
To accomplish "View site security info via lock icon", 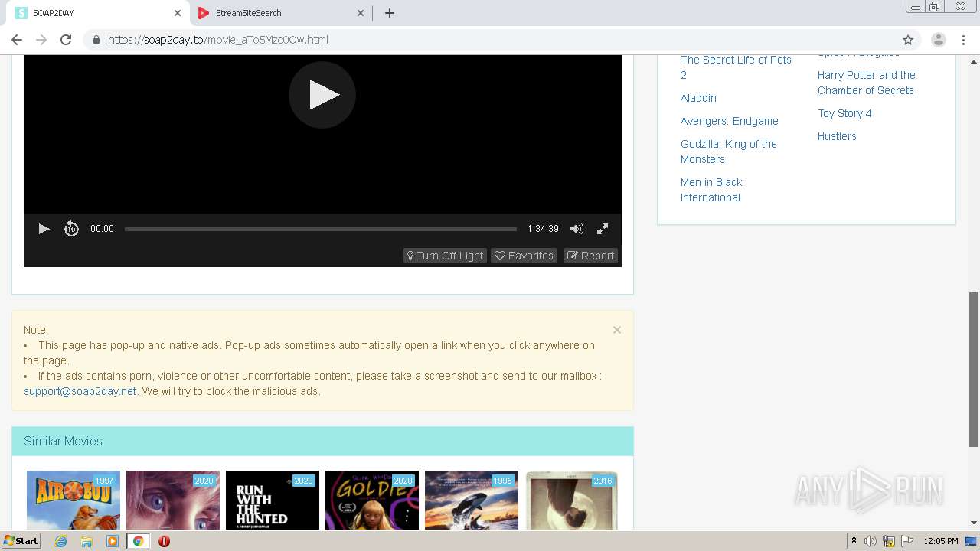I will (x=96, y=40).
